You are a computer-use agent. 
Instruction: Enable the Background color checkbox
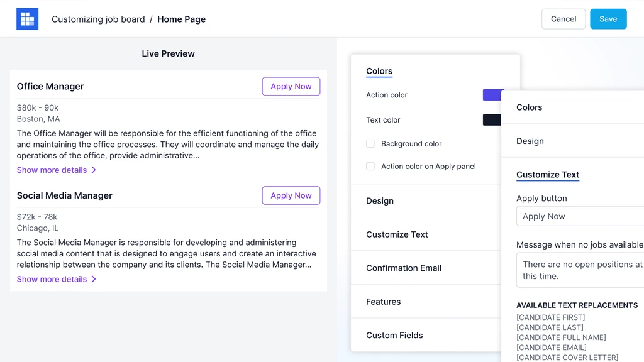click(370, 144)
